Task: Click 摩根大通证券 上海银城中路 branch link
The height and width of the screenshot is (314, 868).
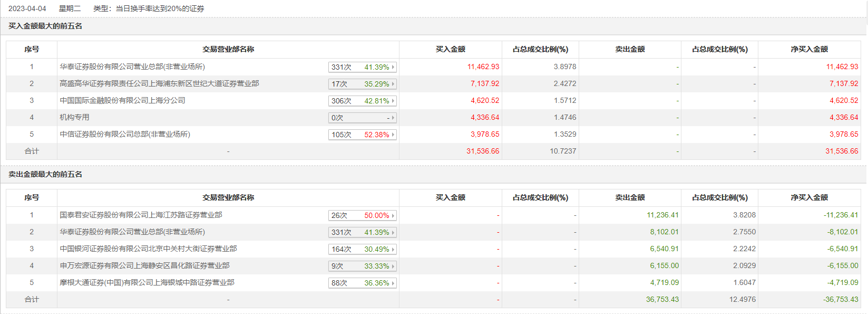Action: 147,283
